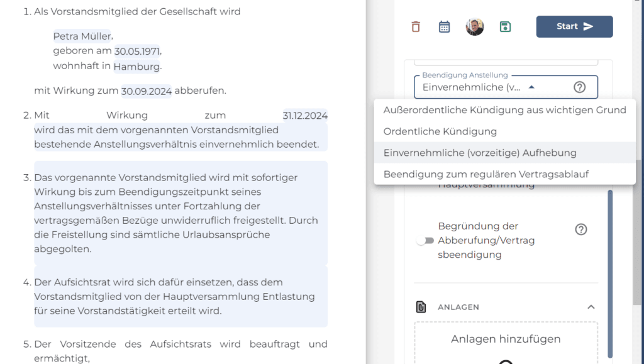Click the date 31.12.2024 in document
The image size is (644, 364).
305,116
